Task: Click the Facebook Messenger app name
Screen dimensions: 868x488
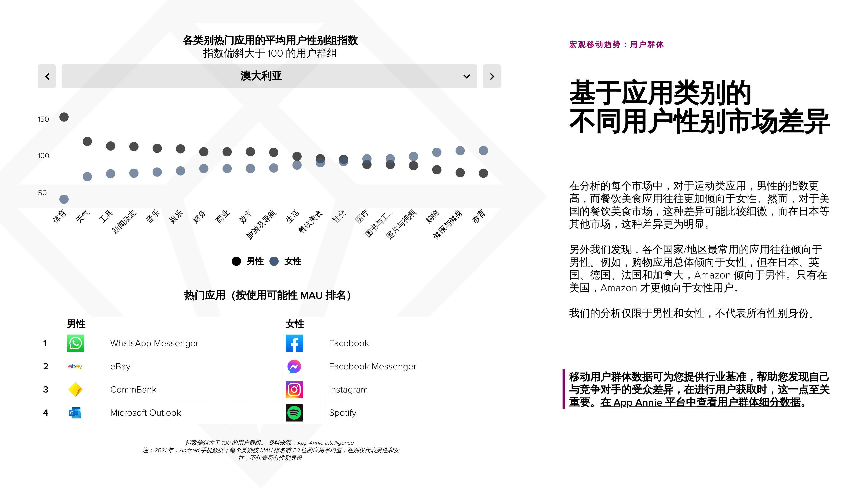Action: tap(372, 367)
